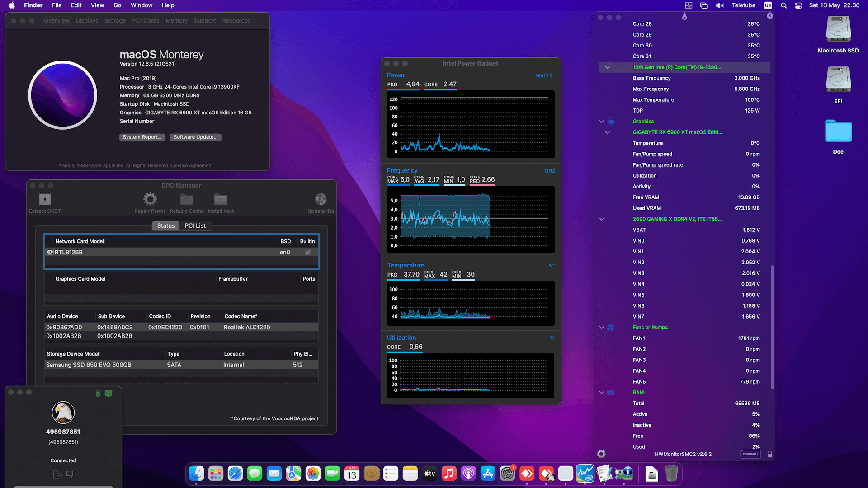868x488 pixels.
Task: Toggle eye icon on RTL8125B row
Action: point(50,252)
